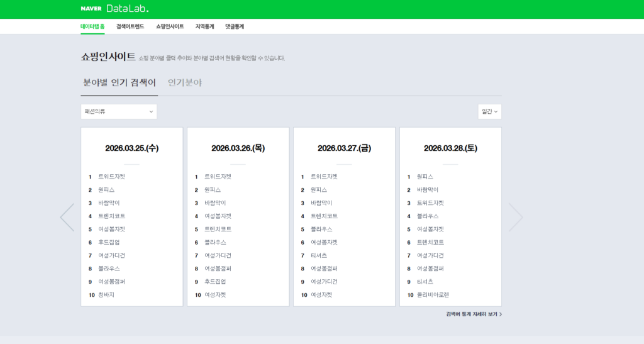Navigate to 지역통계 menu
This screenshot has height=344, width=644.
point(204,26)
